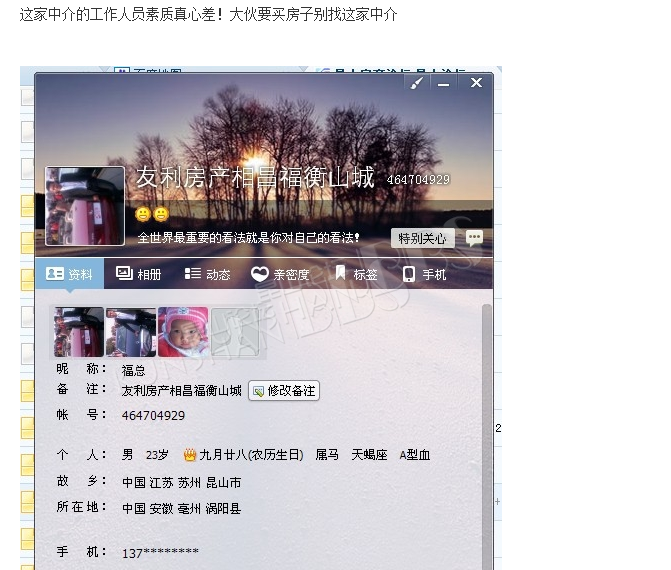Switch to the 手机 phone tab
This screenshot has height=570, width=671.
point(425,274)
